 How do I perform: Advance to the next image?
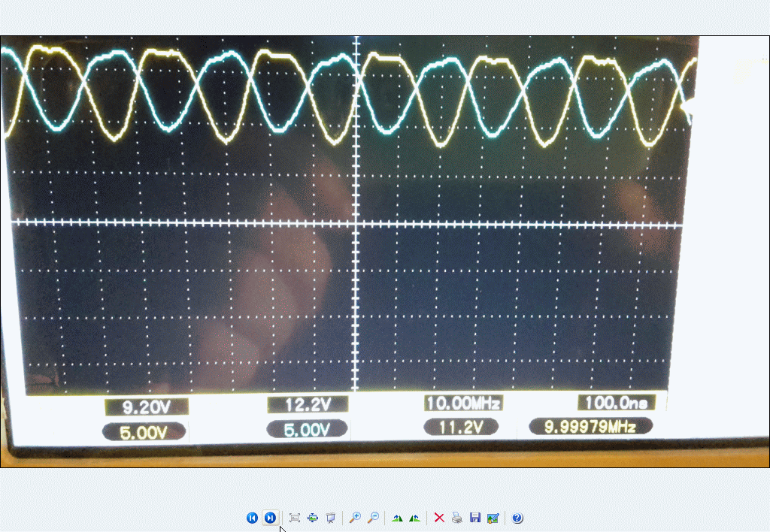pos(269,518)
